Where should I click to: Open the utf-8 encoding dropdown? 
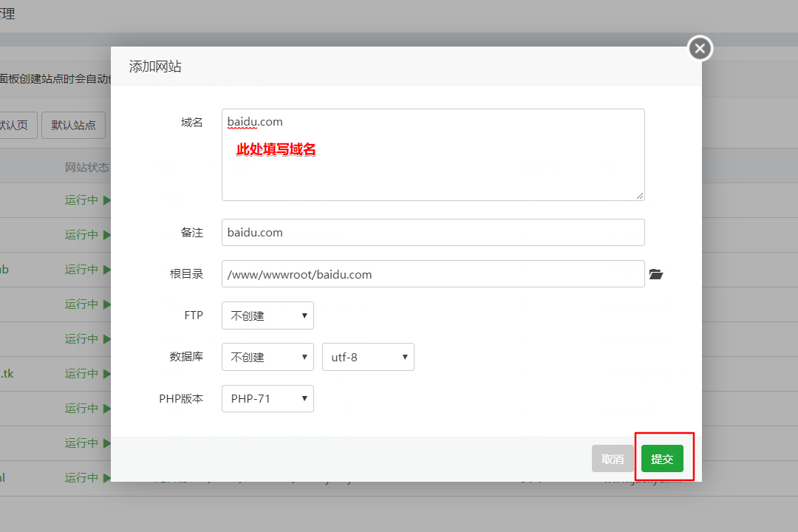click(x=368, y=357)
